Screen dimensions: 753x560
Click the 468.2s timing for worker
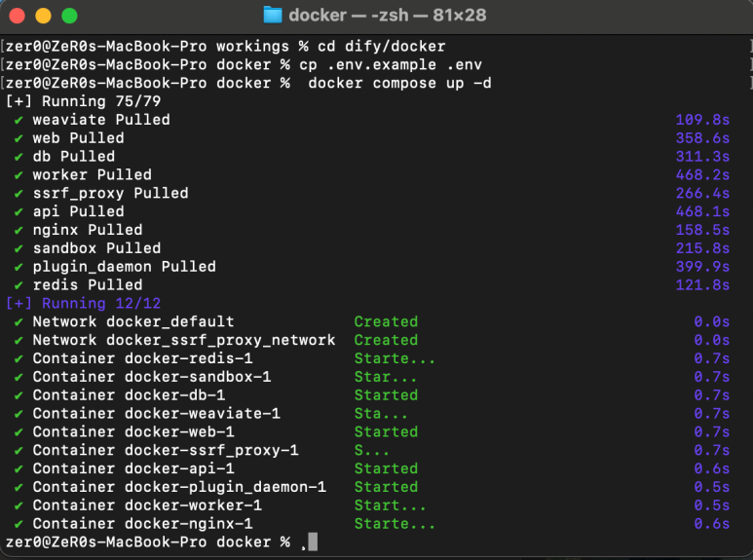(x=702, y=175)
